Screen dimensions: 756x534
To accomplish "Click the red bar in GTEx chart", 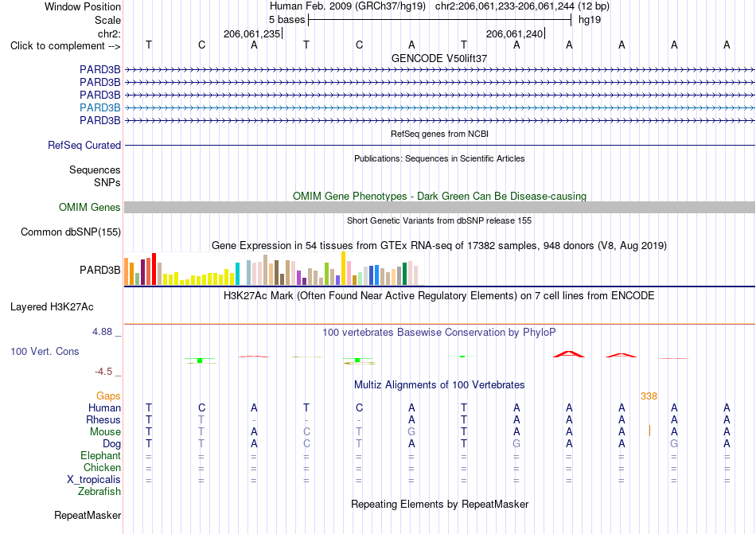I will point(154,269).
